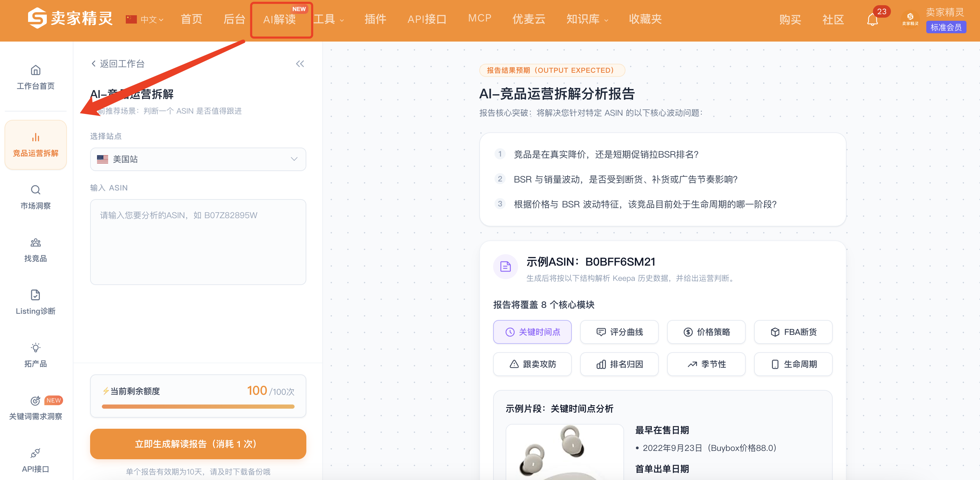Image resolution: width=980 pixels, height=480 pixels.
Task: Click the China flag language icon
Action: [131, 19]
